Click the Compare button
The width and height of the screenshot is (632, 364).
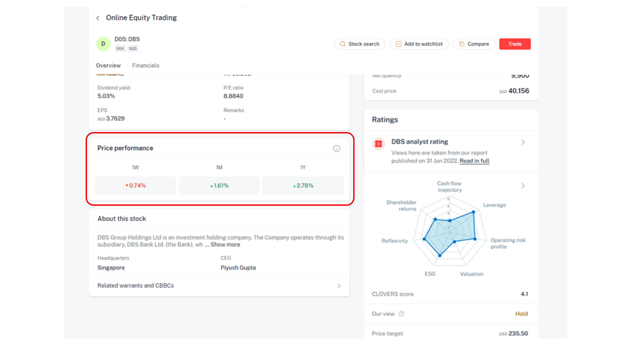pyautogui.click(x=474, y=44)
